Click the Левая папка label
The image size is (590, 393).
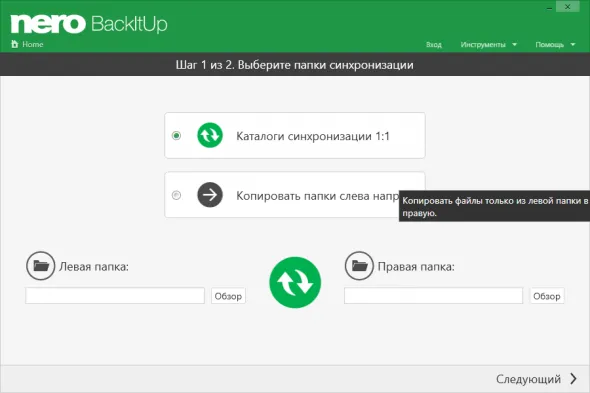[x=94, y=267]
